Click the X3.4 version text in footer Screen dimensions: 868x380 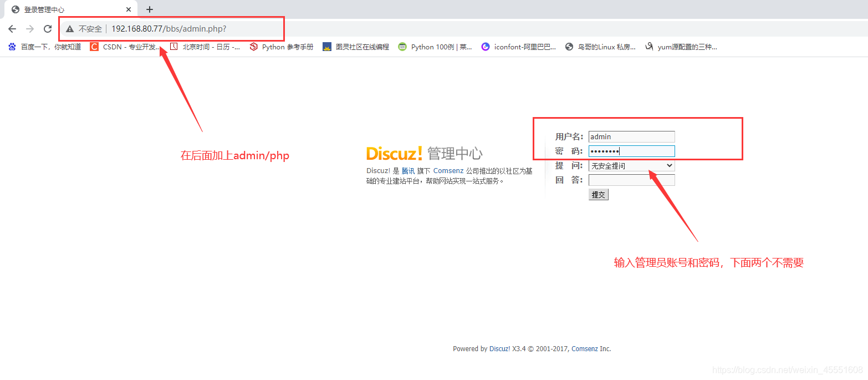click(x=519, y=349)
